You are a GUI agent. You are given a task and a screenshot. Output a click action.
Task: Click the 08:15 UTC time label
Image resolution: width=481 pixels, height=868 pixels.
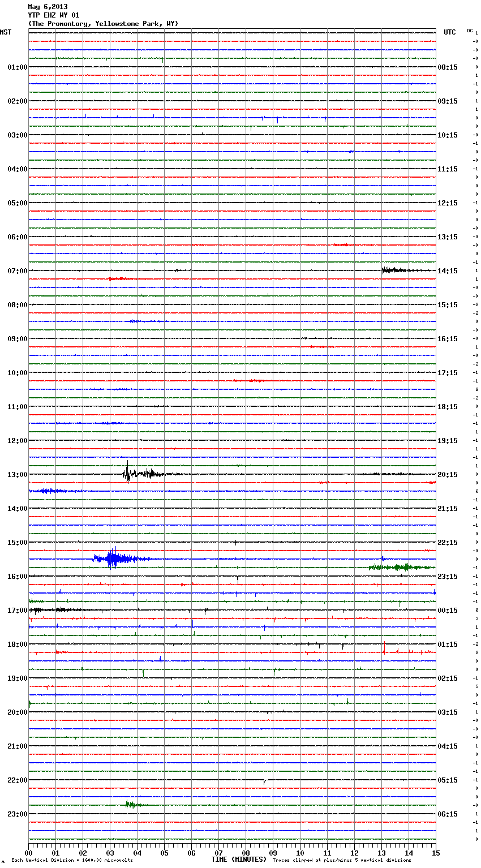[x=448, y=67]
